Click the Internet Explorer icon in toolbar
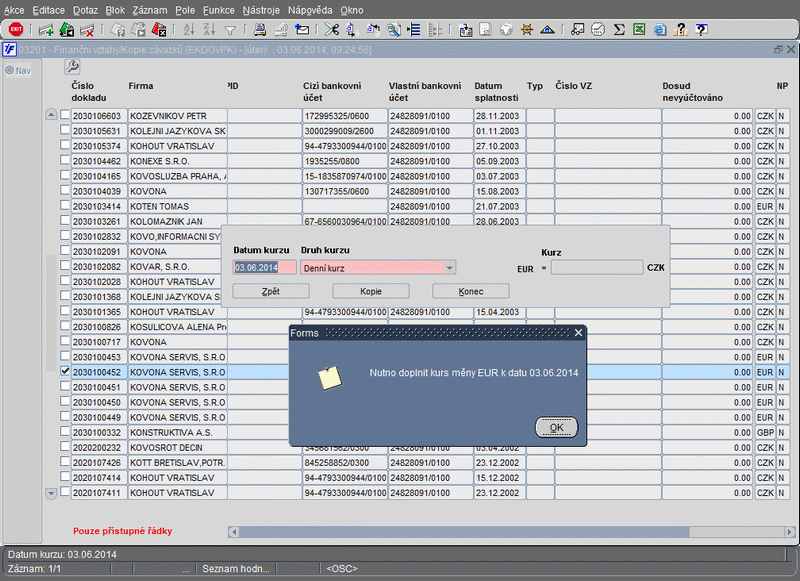800x581 pixels. click(x=660, y=30)
